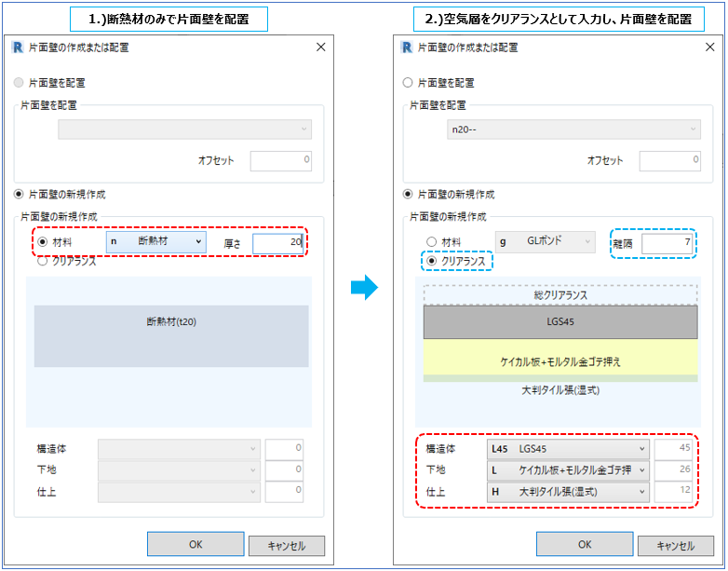Confirm with OK in left dialog
The width and height of the screenshot is (728, 571).
click(x=195, y=544)
